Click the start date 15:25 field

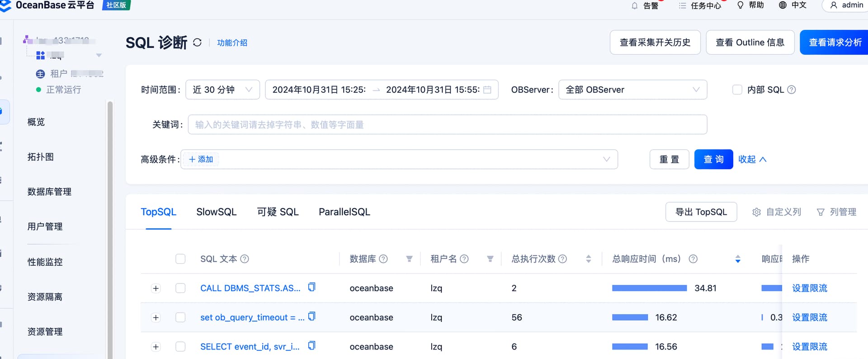tap(319, 90)
